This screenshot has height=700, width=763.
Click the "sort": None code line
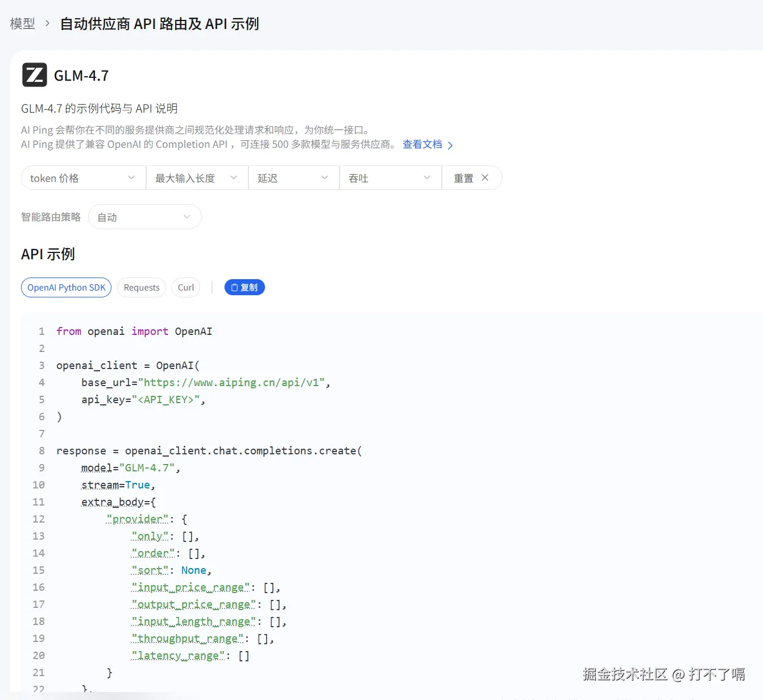(x=171, y=570)
